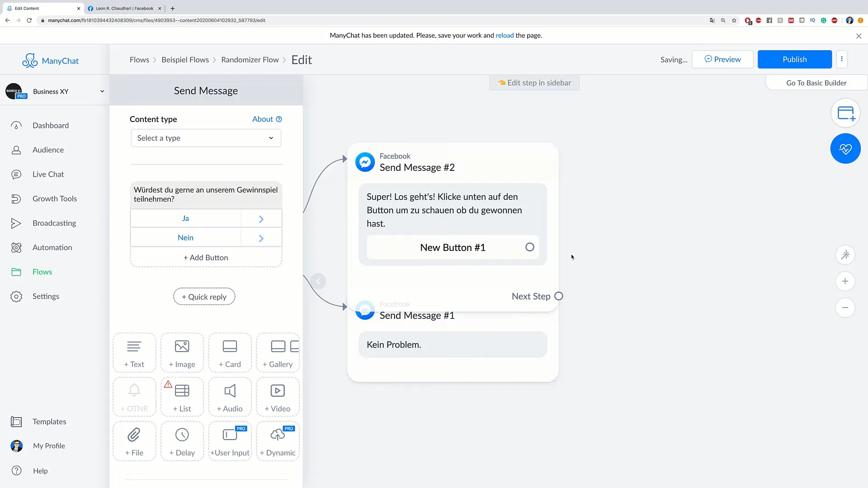Screen dimensions: 868x488
Task: Click the Publish button
Action: tap(795, 59)
